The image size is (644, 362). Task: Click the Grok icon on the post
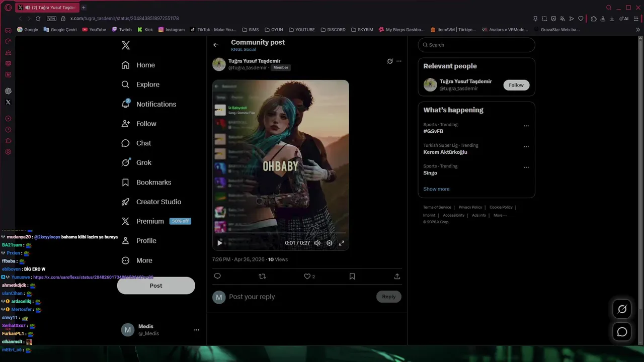pos(389,61)
